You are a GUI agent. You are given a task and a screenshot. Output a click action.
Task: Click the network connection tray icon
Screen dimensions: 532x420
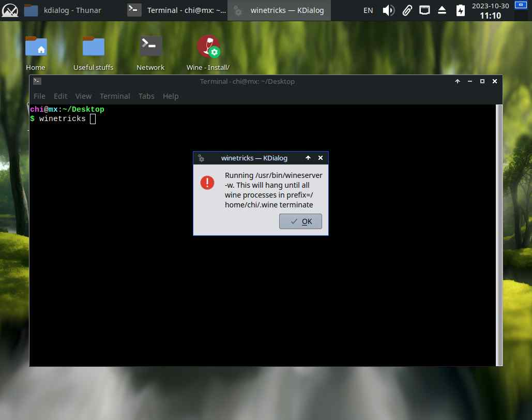click(x=424, y=10)
